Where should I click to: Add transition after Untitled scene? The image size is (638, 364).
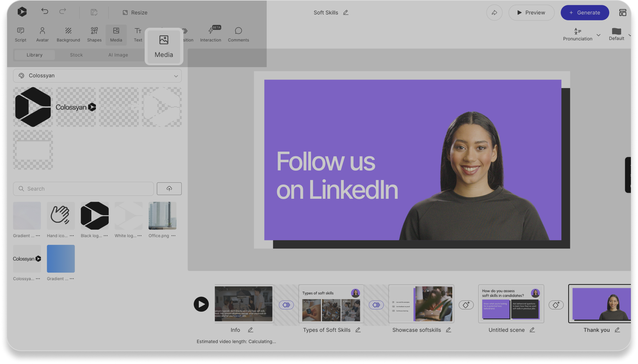click(556, 305)
